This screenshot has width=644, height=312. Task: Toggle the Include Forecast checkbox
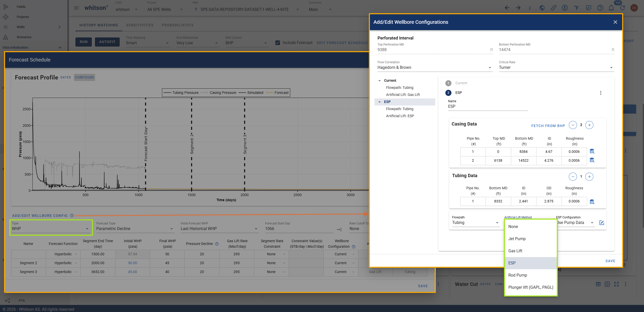pyautogui.click(x=278, y=43)
